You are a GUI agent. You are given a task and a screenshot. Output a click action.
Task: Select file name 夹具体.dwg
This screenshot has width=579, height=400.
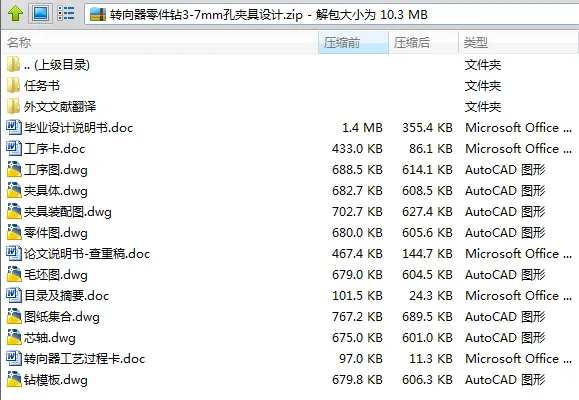point(56,191)
